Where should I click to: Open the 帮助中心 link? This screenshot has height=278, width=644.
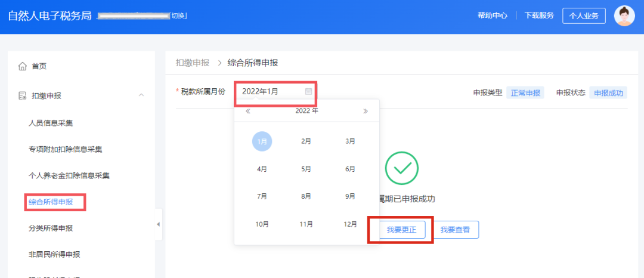[493, 16]
